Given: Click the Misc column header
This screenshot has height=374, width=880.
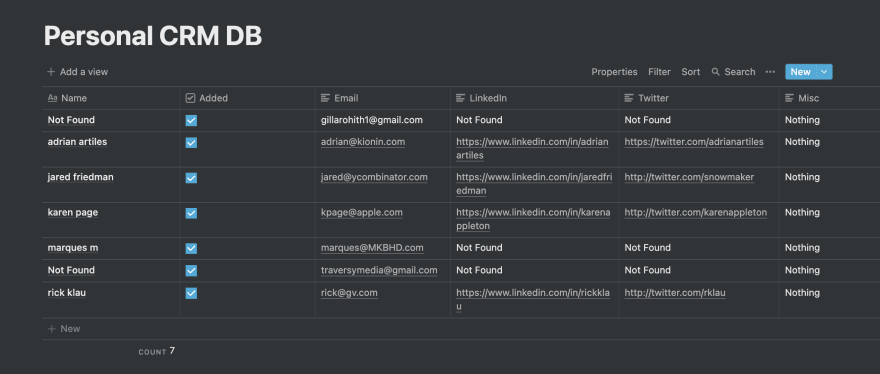Looking at the screenshot, I should (829, 98).
